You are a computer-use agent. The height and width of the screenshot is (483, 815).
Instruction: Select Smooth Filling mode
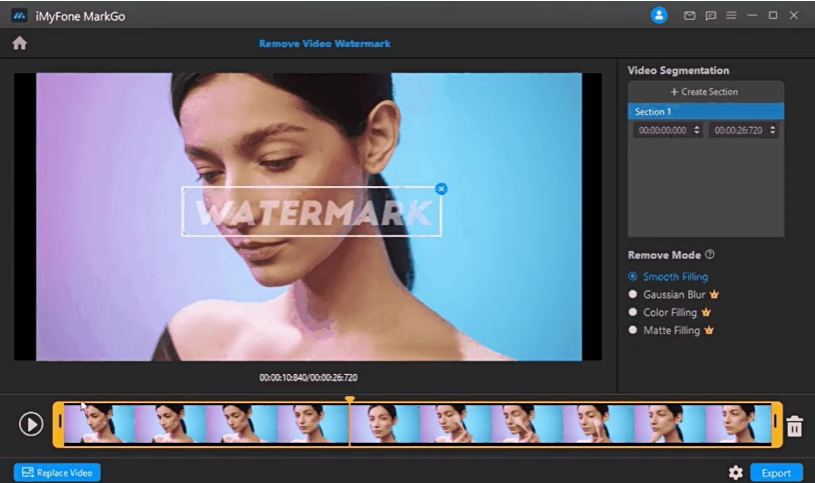point(633,277)
